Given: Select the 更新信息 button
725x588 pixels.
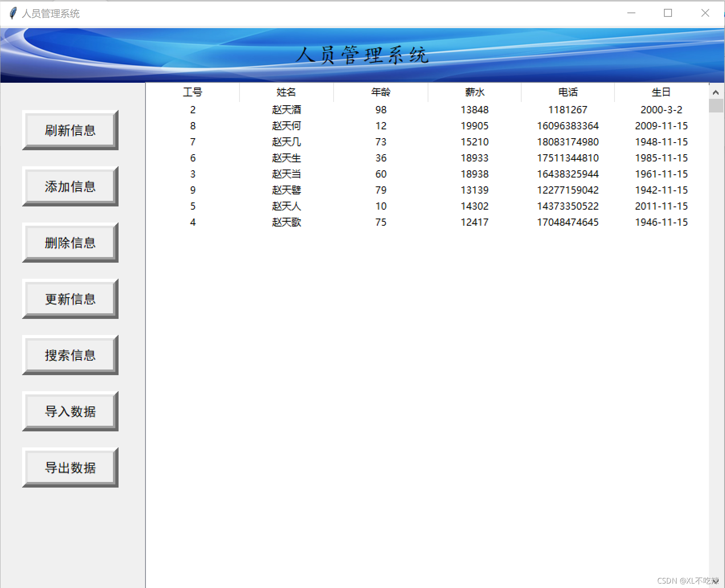Looking at the screenshot, I should tap(70, 299).
